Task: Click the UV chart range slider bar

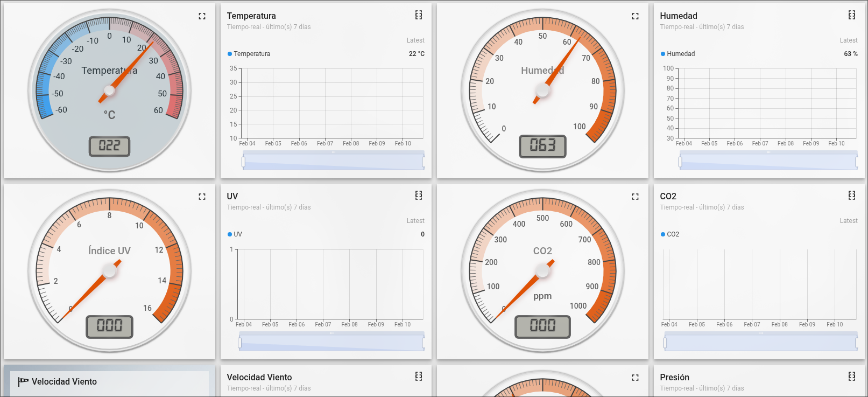Action: pyautogui.click(x=332, y=342)
